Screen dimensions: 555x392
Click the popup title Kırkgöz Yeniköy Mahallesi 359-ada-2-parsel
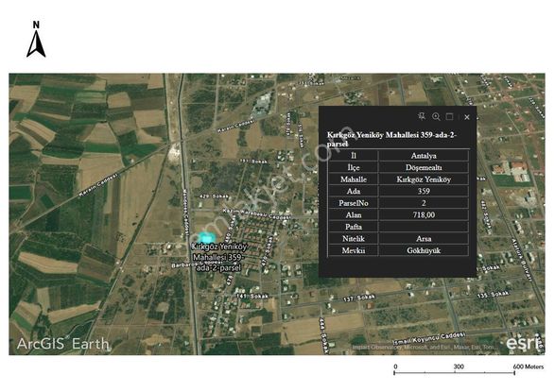pos(391,139)
